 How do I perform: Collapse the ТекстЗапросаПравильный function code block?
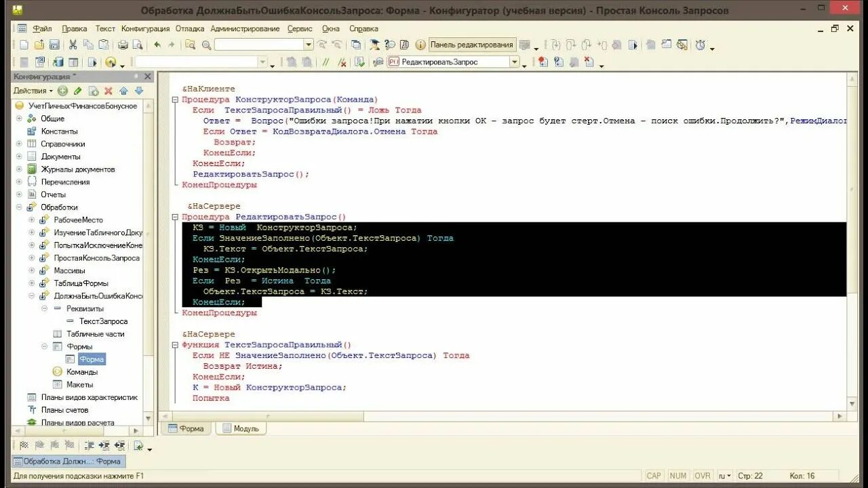point(176,345)
